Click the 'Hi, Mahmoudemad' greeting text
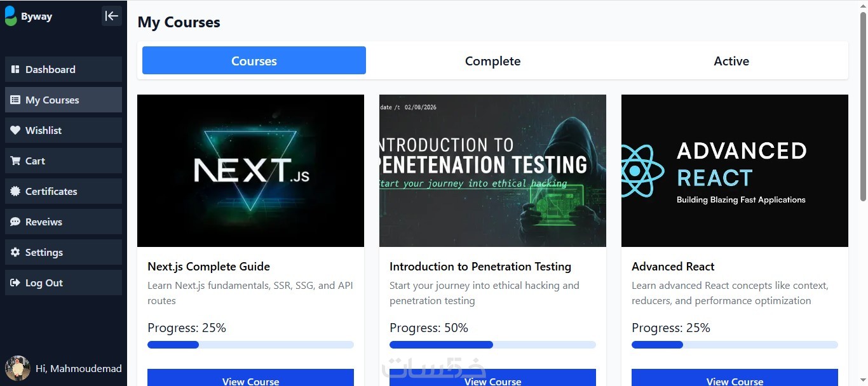Viewport: 868px width, 386px height. (79, 368)
